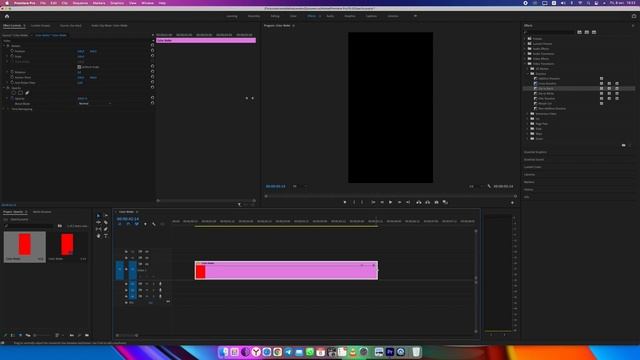Step back one frame in the Program monitor
The height and width of the screenshot is (360, 640).
pos(382,202)
